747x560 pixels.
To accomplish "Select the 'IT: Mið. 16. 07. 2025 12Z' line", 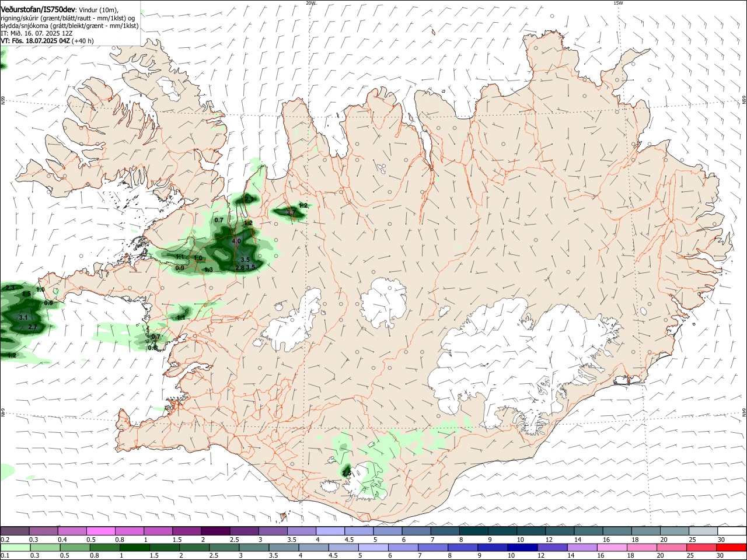I will click(x=37, y=33).
